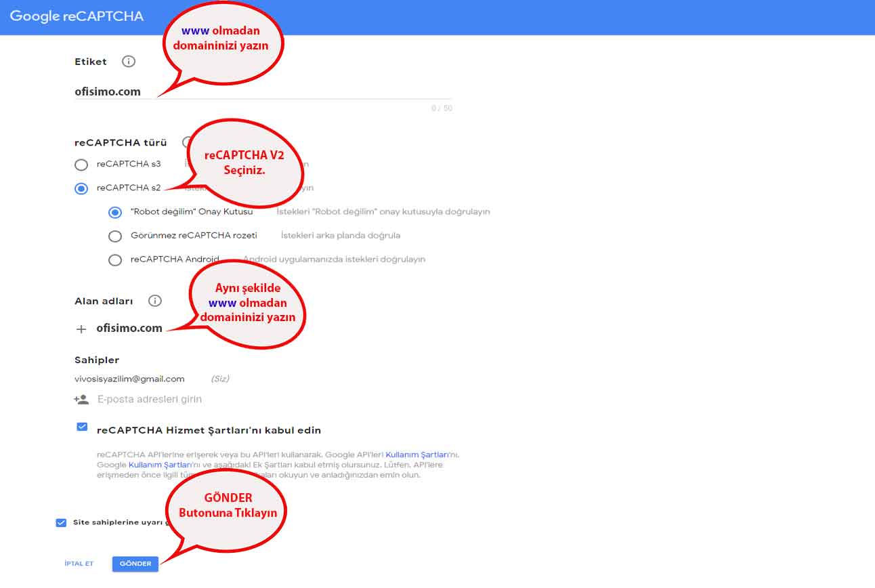Viewport: 875px width, 588px height.
Task: Select the reCAPTCHA s3 radio button
Action: [81, 165]
